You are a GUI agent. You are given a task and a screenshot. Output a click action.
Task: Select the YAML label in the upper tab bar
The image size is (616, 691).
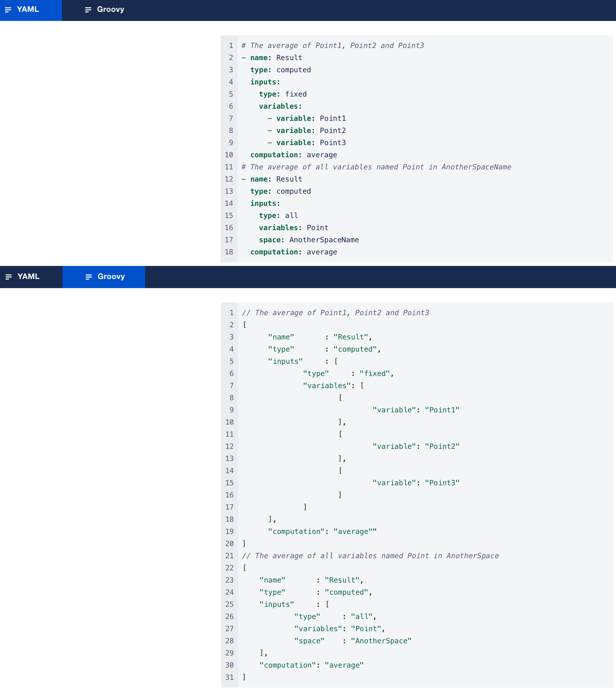(28, 10)
